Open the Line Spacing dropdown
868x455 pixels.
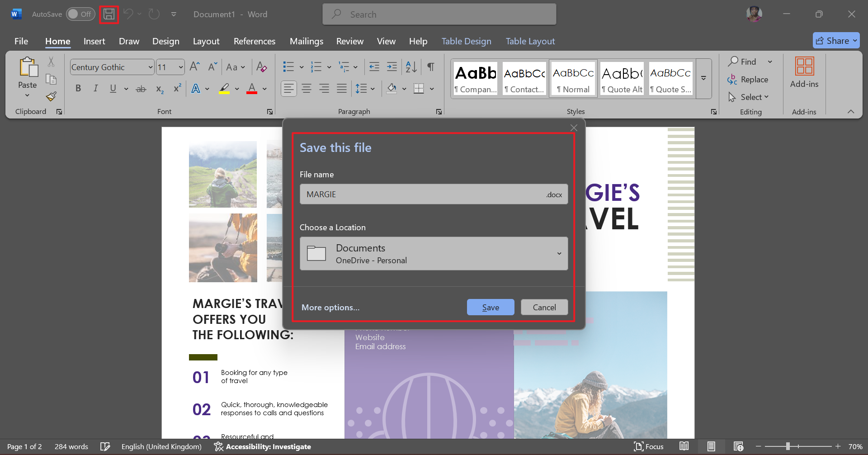pos(372,88)
